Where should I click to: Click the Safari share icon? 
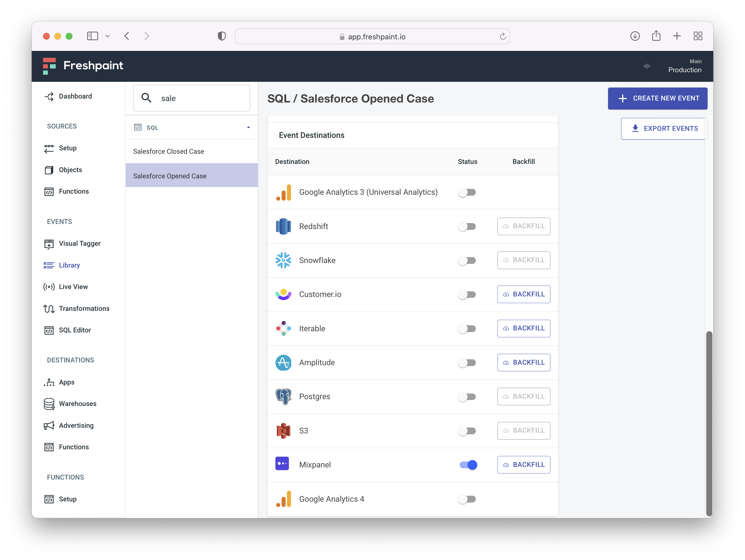[x=656, y=36]
